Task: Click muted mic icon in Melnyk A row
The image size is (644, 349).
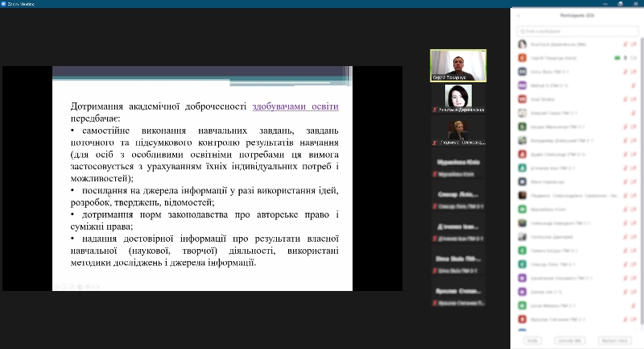Action: pos(634,85)
